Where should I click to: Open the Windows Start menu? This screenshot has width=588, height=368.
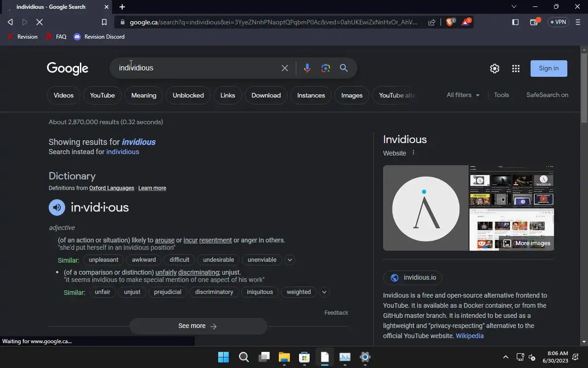click(x=223, y=357)
